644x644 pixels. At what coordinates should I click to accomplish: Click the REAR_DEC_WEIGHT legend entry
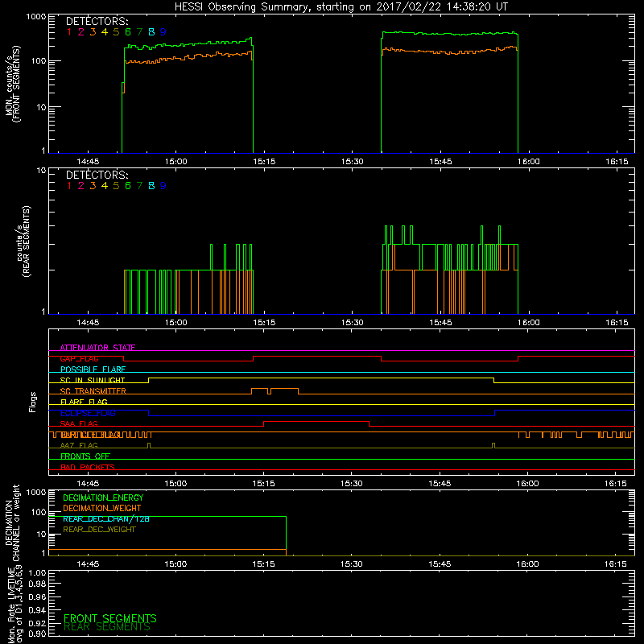[x=99, y=530]
